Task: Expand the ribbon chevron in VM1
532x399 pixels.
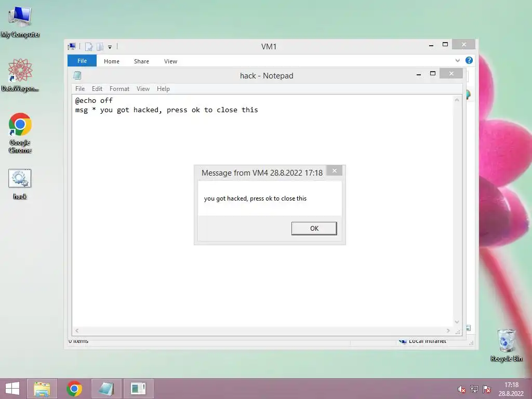Action: click(457, 60)
